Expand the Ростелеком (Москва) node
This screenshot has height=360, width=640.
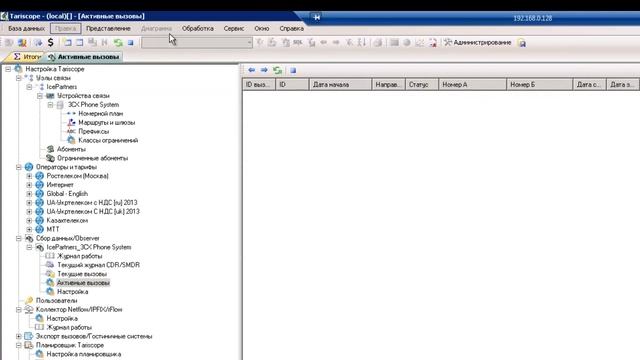(x=29, y=176)
